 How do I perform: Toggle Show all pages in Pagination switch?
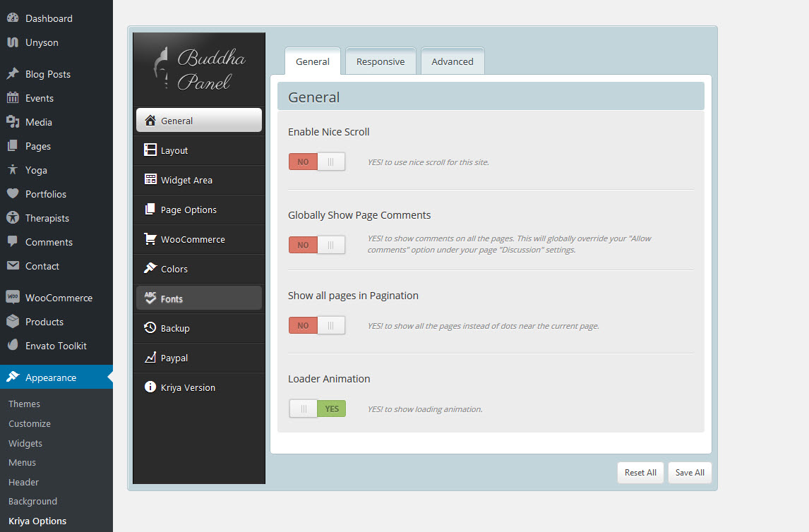pyautogui.click(x=317, y=325)
